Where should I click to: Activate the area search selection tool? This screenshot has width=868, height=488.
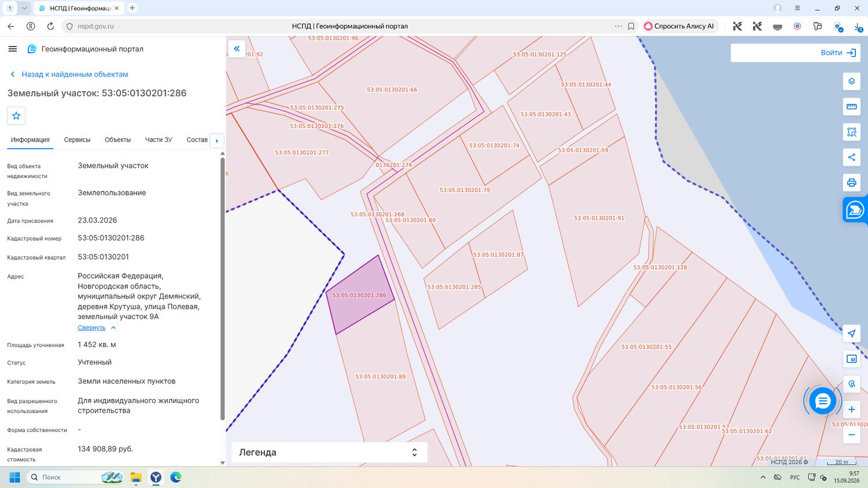(851, 132)
